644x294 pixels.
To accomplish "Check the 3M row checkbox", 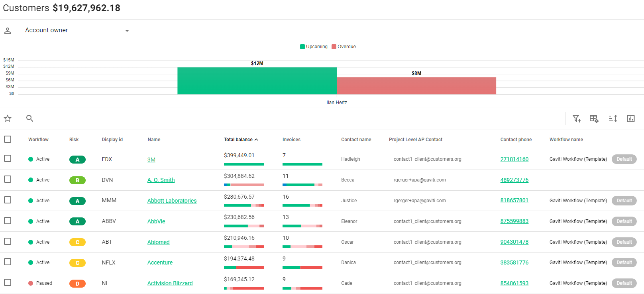I will pos(8,158).
